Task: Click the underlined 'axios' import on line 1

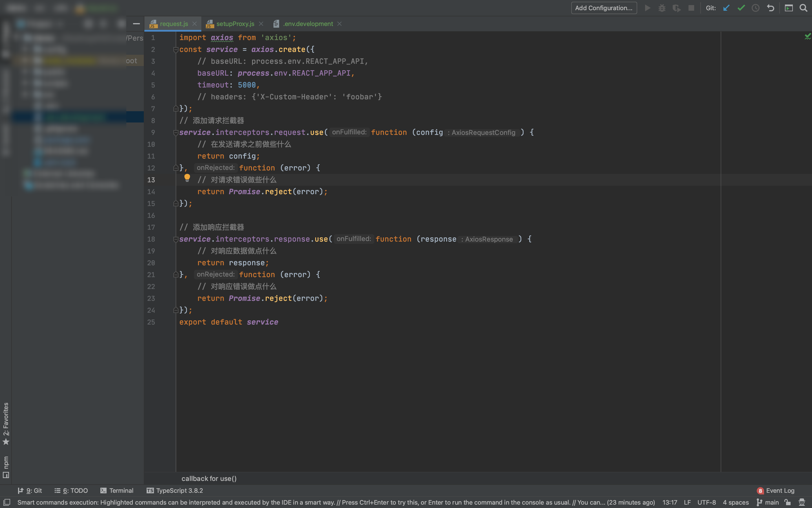Action: (x=222, y=38)
